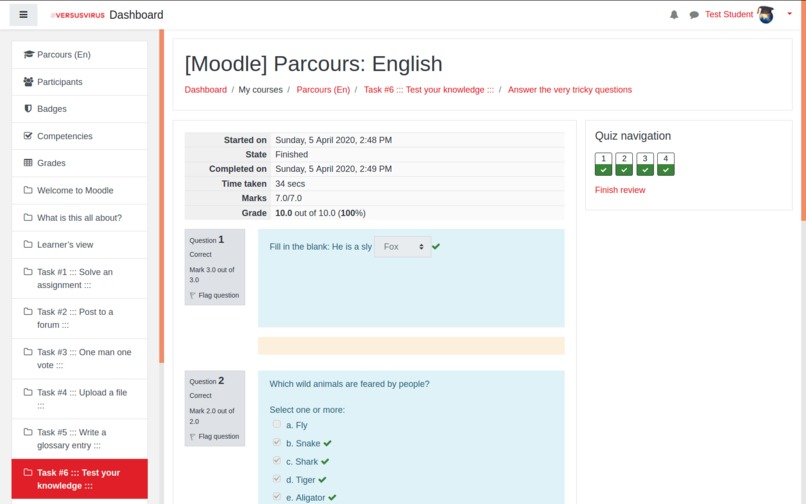Open Answer the very tricky questions breadcrumb
Viewport: 806px width, 504px height.
570,89
